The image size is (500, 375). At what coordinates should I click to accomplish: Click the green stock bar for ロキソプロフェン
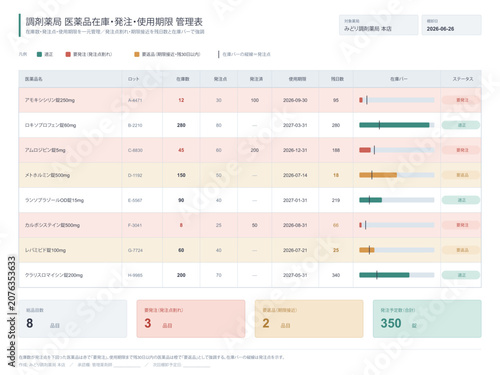pos(394,125)
